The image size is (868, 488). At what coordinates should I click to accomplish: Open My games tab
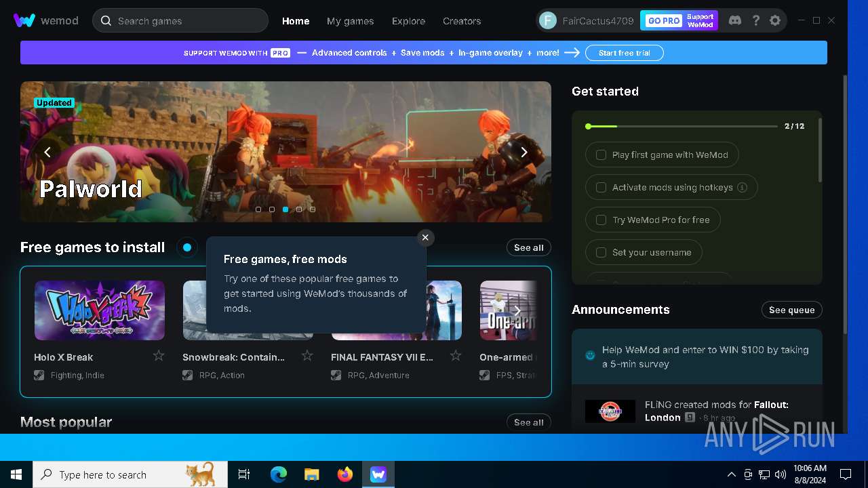(350, 21)
